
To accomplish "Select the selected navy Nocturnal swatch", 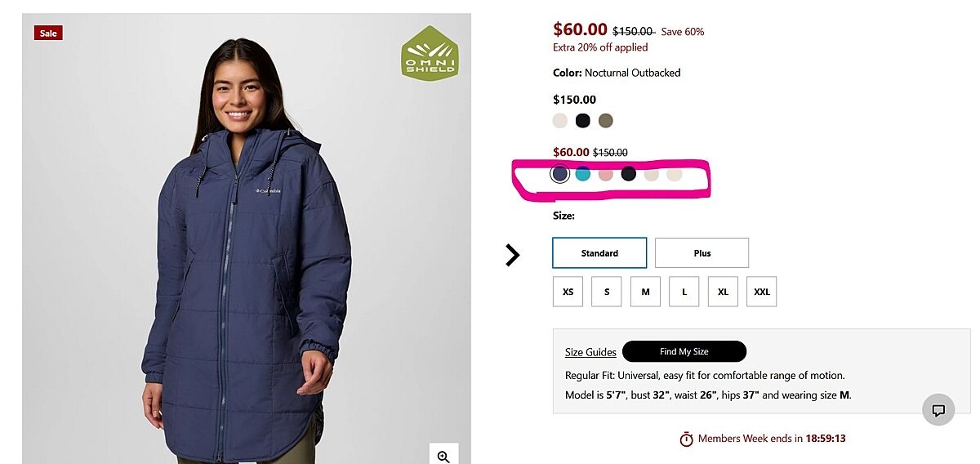I will click(x=559, y=173).
